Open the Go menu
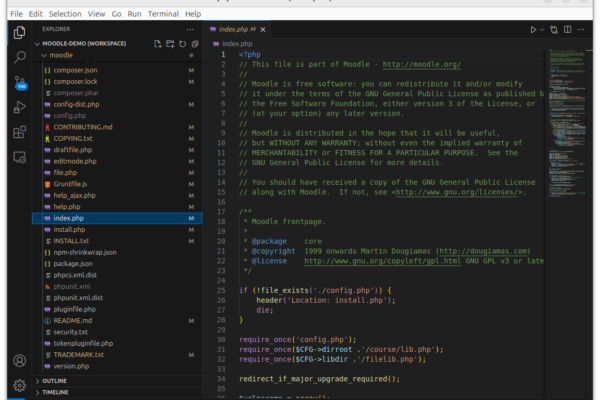 [x=116, y=14]
